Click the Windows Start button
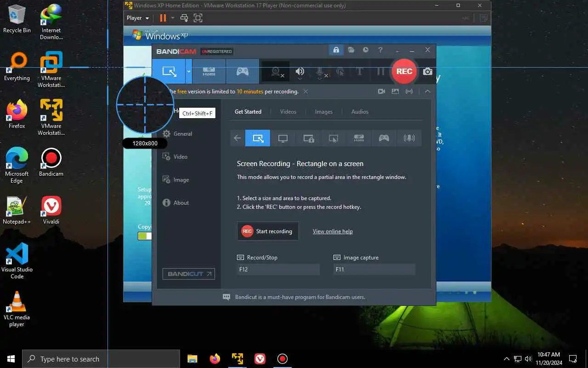Viewport: 588px width, 368px height. pyautogui.click(x=11, y=359)
